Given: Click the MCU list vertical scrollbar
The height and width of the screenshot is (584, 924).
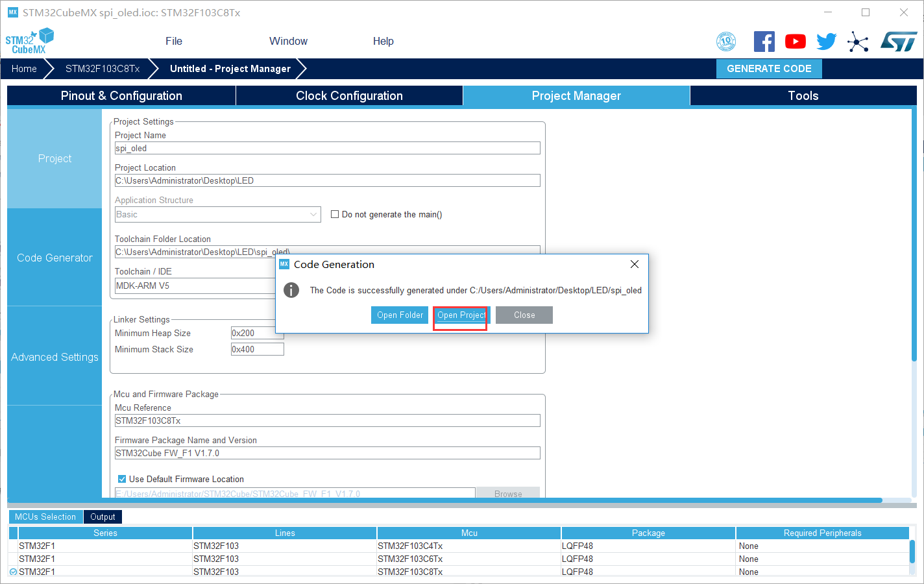Looking at the screenshot, I should 912,551.
